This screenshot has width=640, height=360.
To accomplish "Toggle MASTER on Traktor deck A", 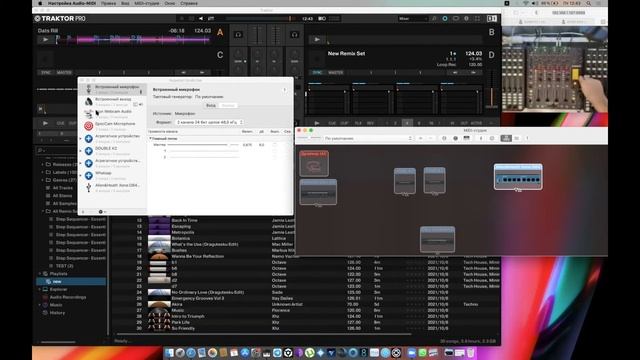I will pos(64,73).
